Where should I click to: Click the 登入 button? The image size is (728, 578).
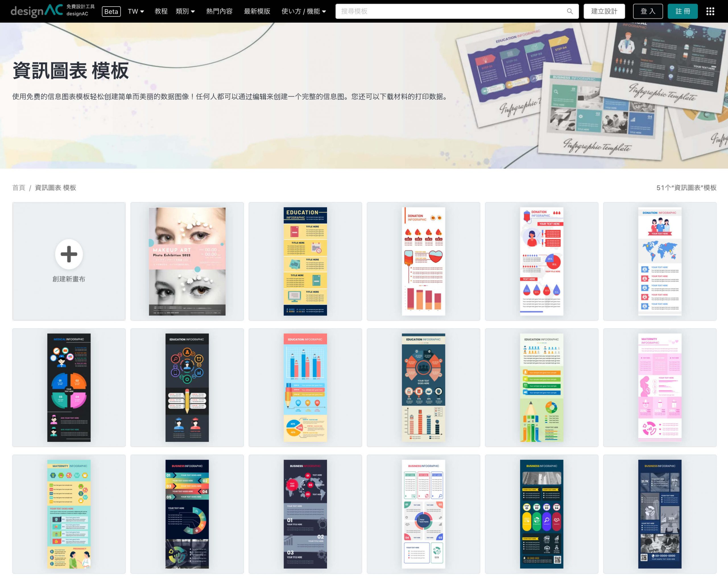click(648, 11)
